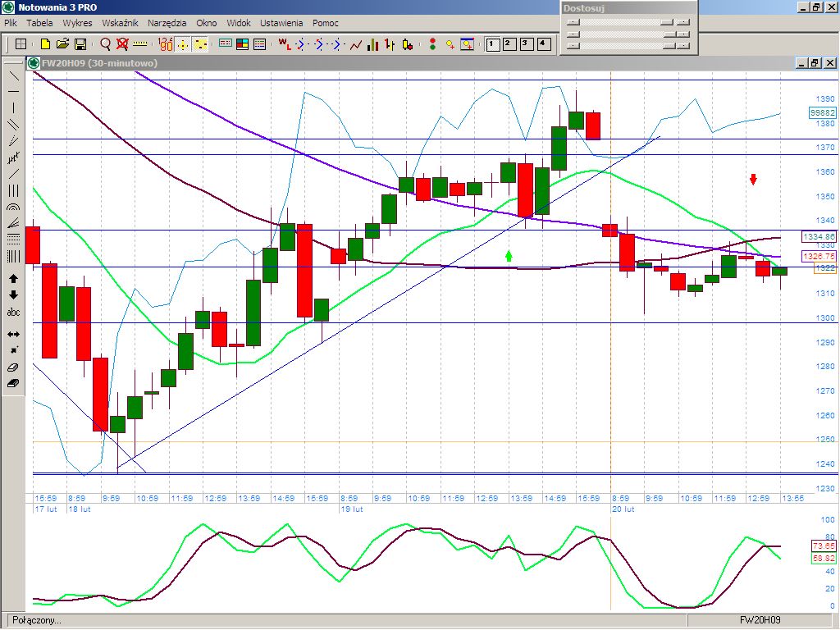Open the Wykres menu

[x=77, y=23]
